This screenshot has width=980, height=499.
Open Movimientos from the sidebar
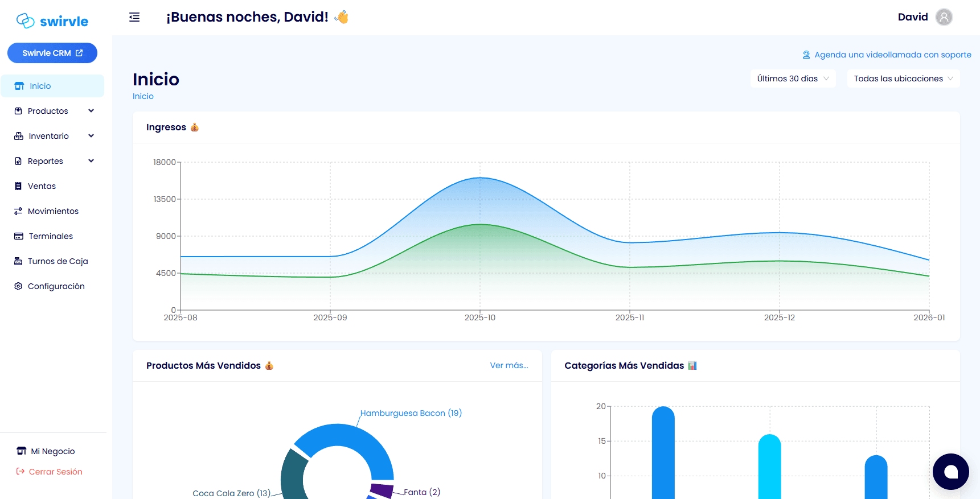click(52, 211)
